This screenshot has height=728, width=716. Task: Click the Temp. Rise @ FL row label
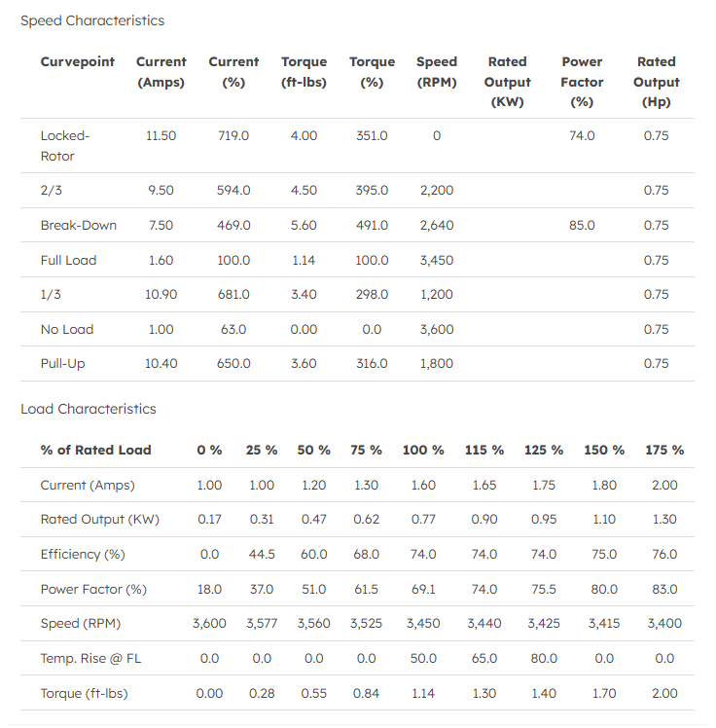coord(90,658)
